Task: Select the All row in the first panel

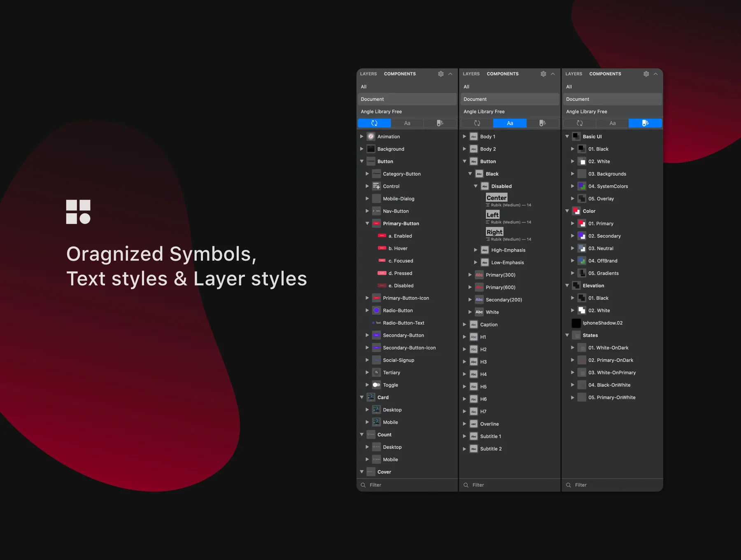Action: point(407,86)
